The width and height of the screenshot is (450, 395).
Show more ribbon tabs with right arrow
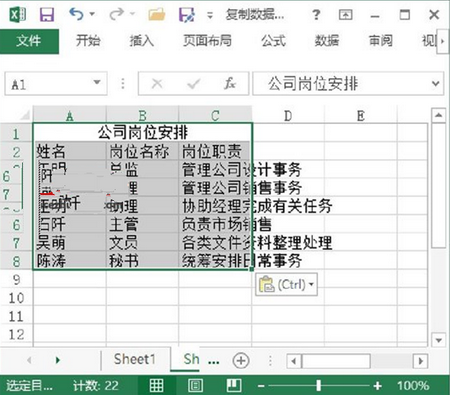(442, 41)
